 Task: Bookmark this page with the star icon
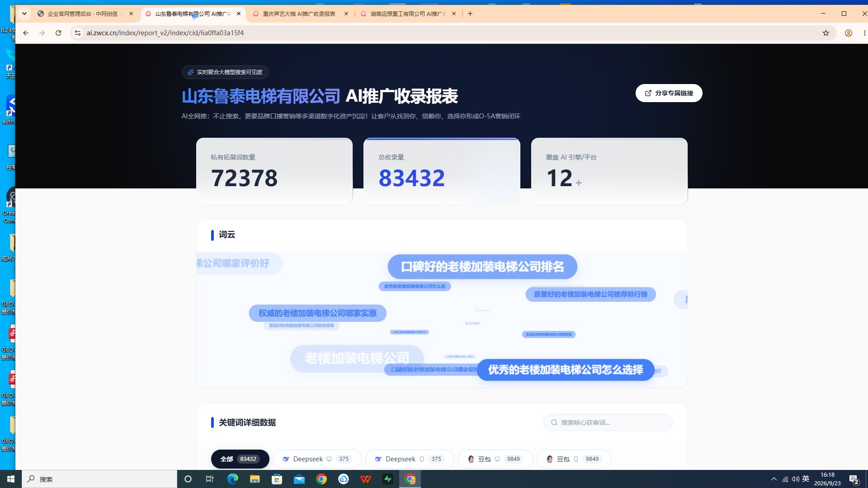[x=826, y=33]
